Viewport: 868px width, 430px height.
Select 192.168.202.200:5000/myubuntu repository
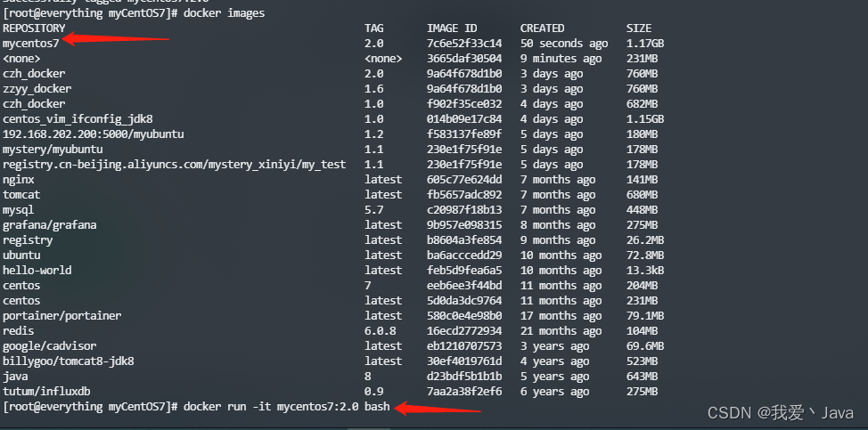[94, 134]
